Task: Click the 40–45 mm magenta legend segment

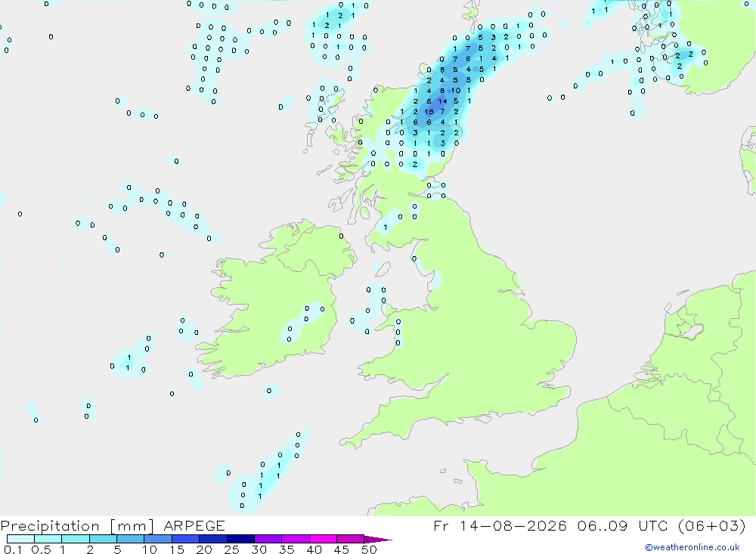Action: 323,539
